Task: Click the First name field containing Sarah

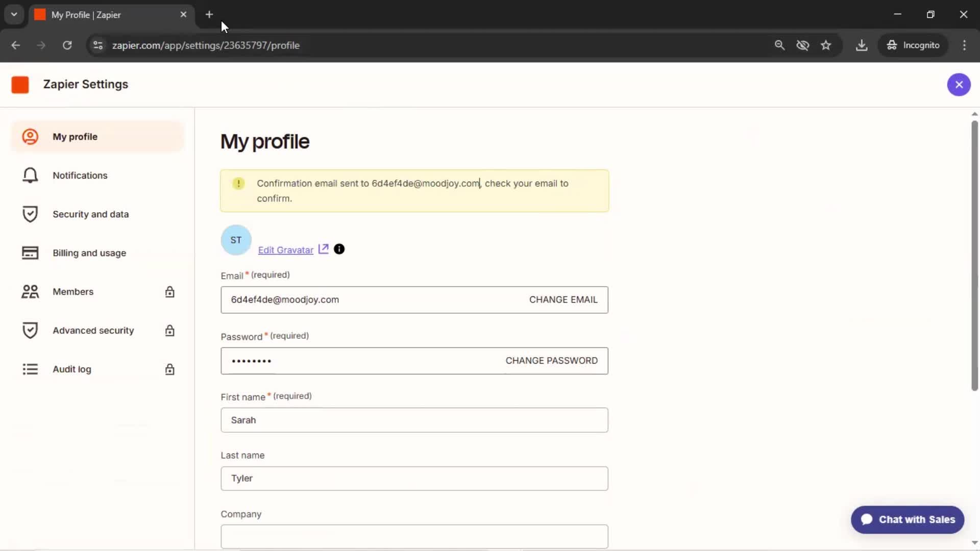Action: [414, 420]
